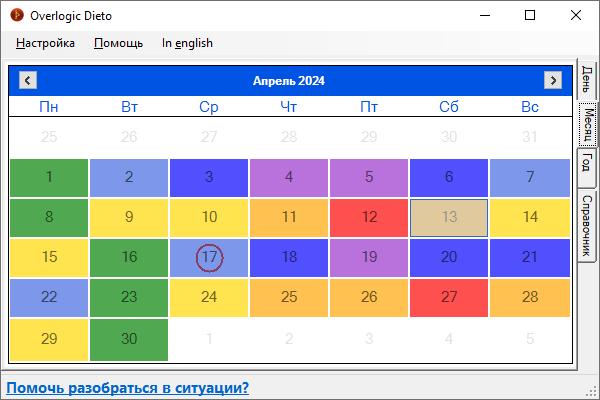Click the Ср weekday header
This screenshot has height=400, width=600.
click(x=209, y=107)
